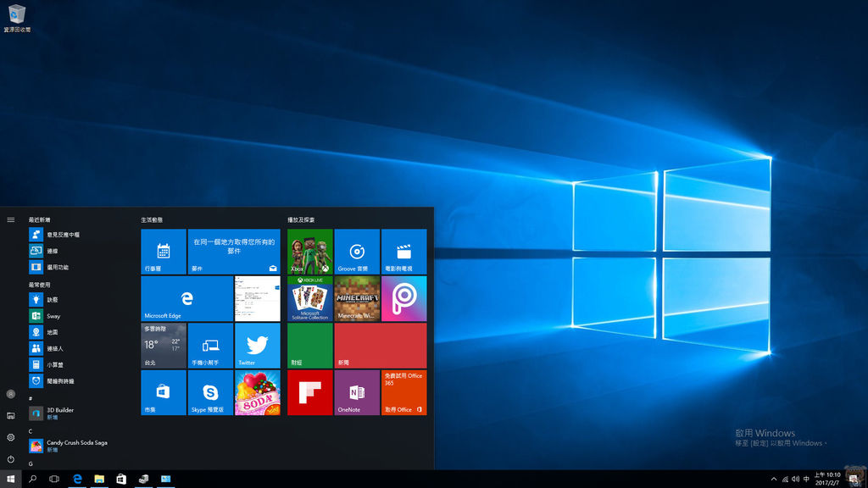This screenshot has width=868, height=488.
Task: Open the green 財經 finance tile
Action: pyautogui.click(x=310, y=346)
